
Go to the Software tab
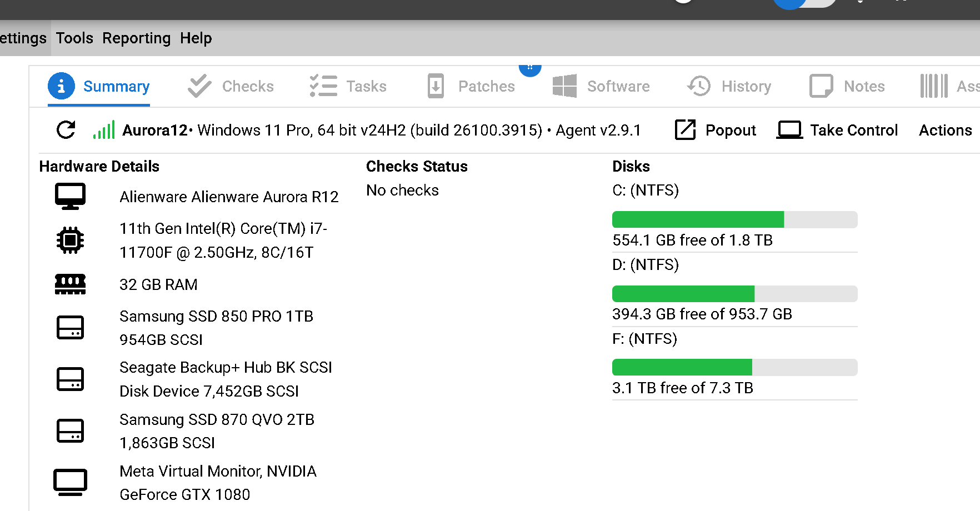602,86
